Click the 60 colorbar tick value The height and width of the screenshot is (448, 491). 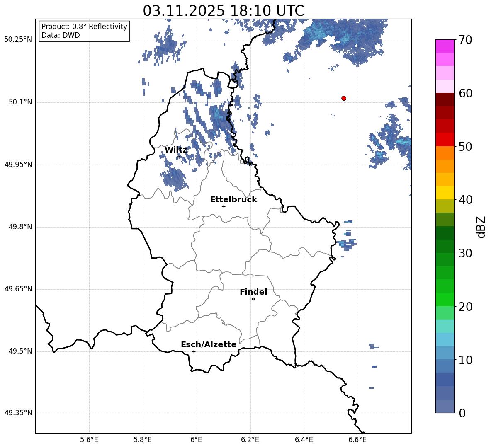(x=465, y=93)
